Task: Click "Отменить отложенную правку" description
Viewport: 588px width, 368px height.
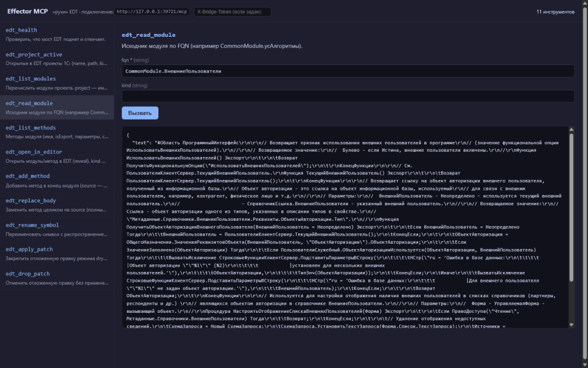Action: click(x=57, y=283)
